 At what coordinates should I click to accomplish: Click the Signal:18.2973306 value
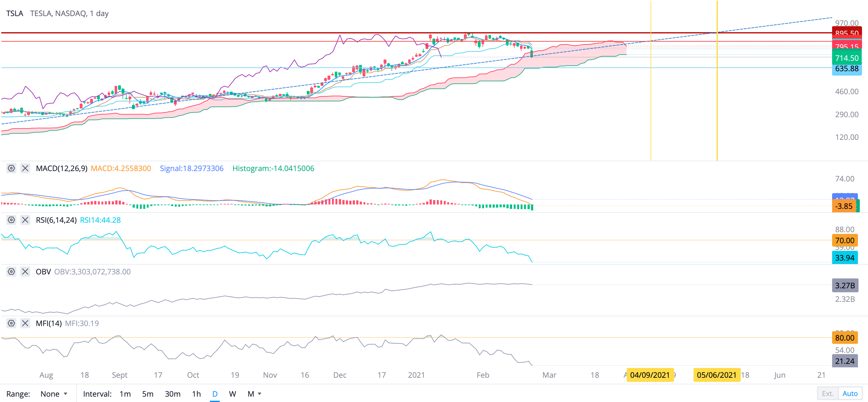[x=191, y=169]
